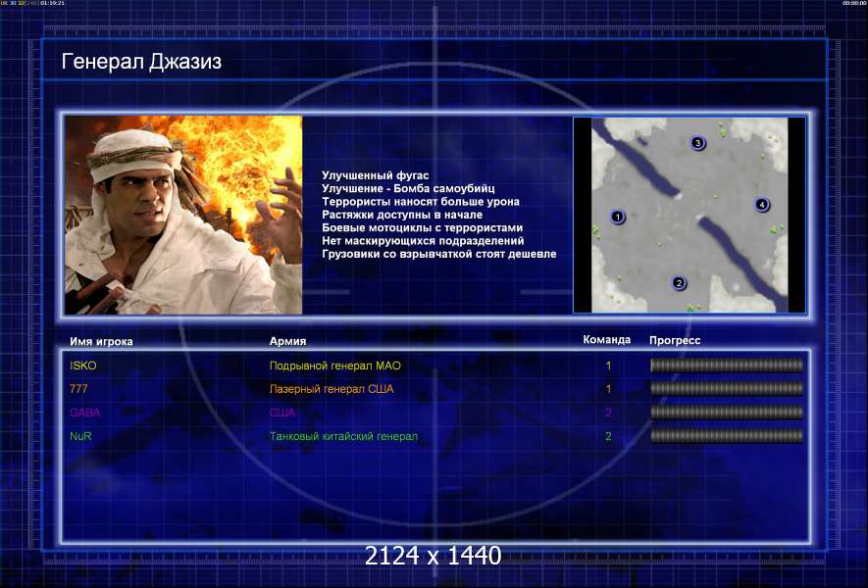This screenshot has height=588, width=868.
Task: Select the minimap preview image
Action: (x=689, y=216)
